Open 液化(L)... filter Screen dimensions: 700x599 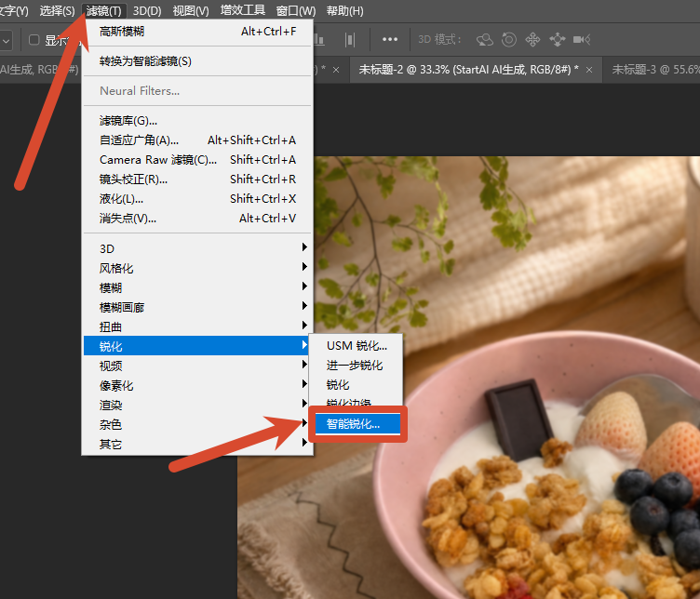tap(197, 198)
